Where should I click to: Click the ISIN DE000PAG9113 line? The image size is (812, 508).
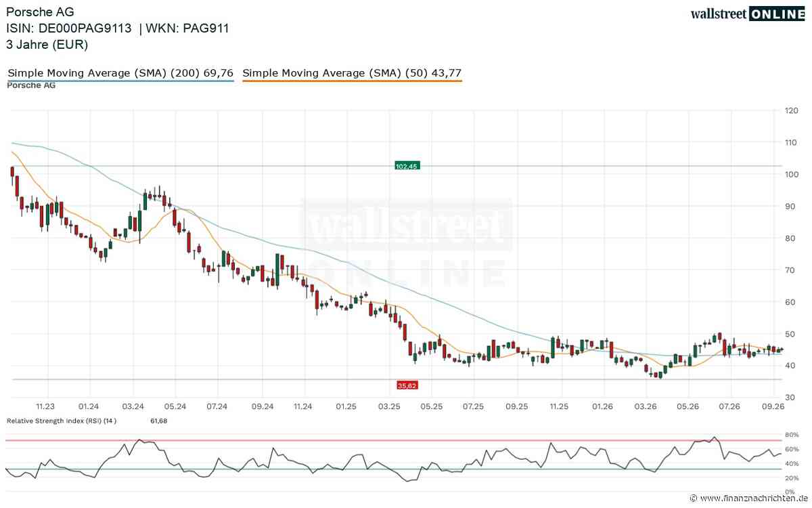click(70, 28)
